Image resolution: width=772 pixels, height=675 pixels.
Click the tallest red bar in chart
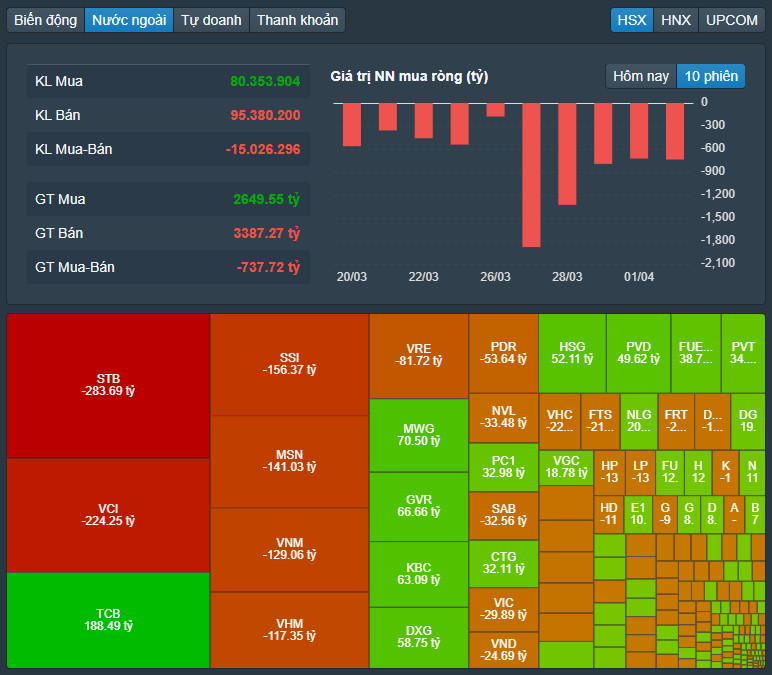coord(531,175)
